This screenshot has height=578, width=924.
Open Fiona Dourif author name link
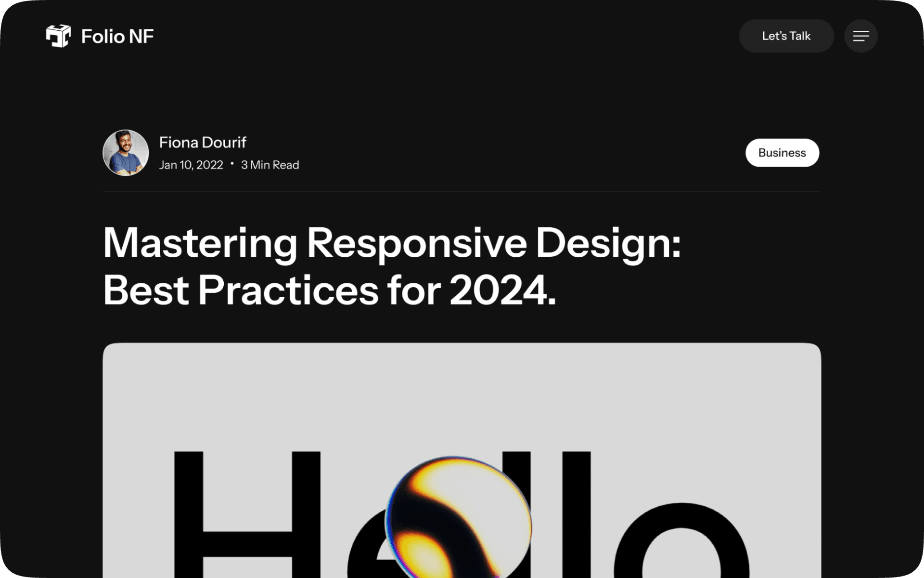203,142
